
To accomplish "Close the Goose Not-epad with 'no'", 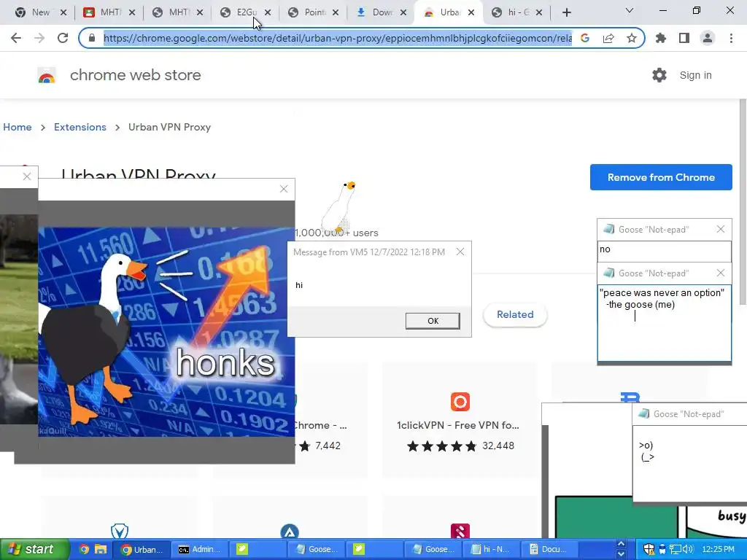I will coord(720,229).
